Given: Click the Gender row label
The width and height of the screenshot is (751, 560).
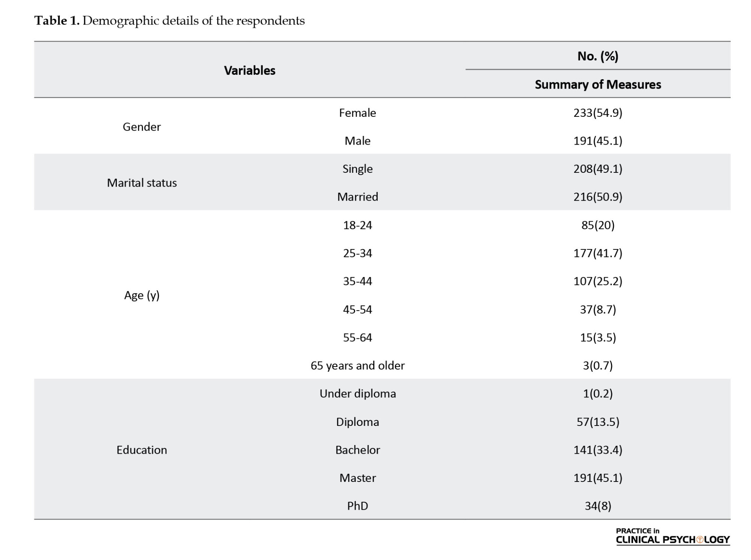Looking at the screenshot, I should [x=142, y=127].
